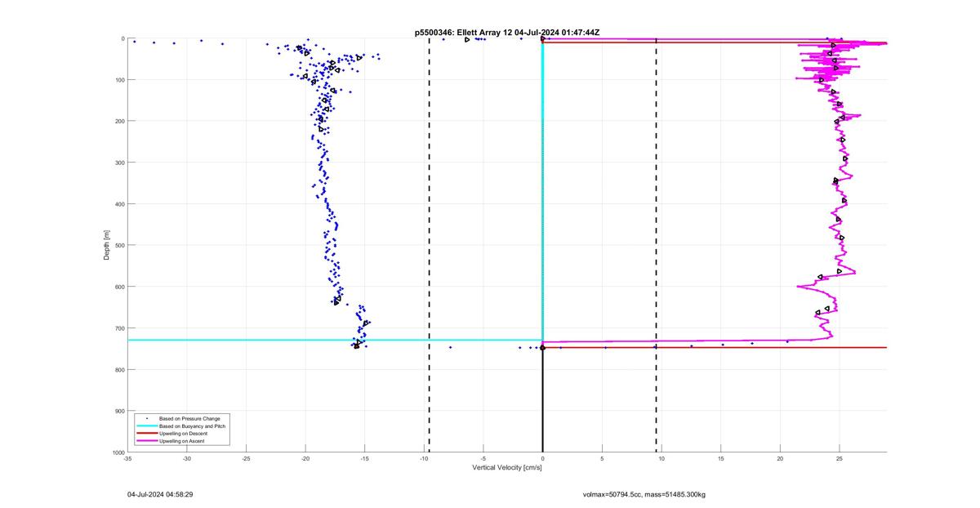Image resolution: width=980 pixels, height=508 pixels.
Task: Click the y-axis tick label "500"
Action: (118, 245)
